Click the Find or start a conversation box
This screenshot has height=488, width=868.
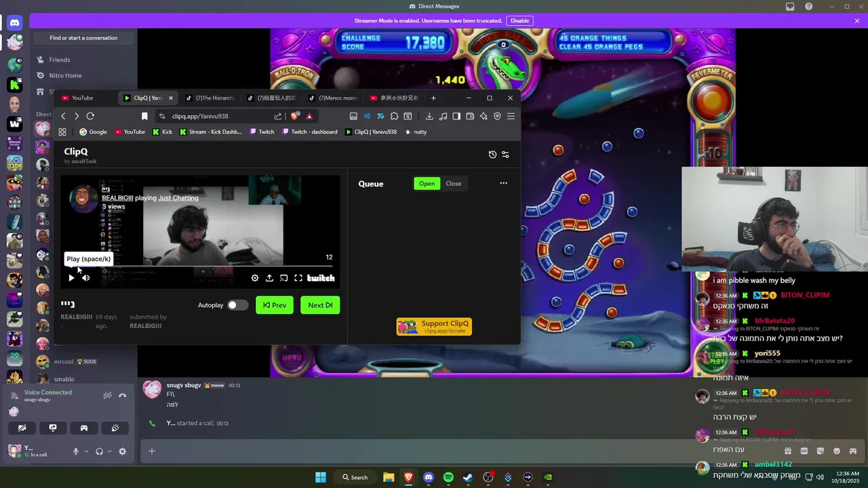[83, 38]
